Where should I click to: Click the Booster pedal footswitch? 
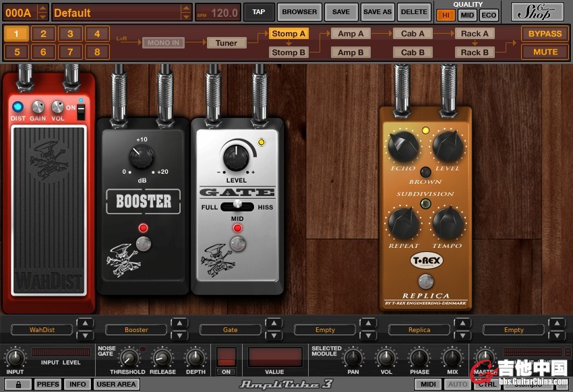click(143, 244)
